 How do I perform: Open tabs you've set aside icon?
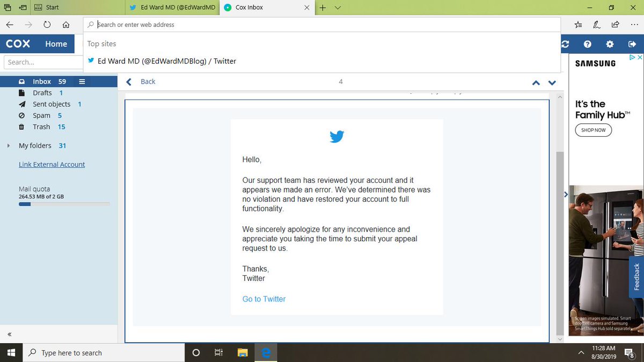click(7, 8)
